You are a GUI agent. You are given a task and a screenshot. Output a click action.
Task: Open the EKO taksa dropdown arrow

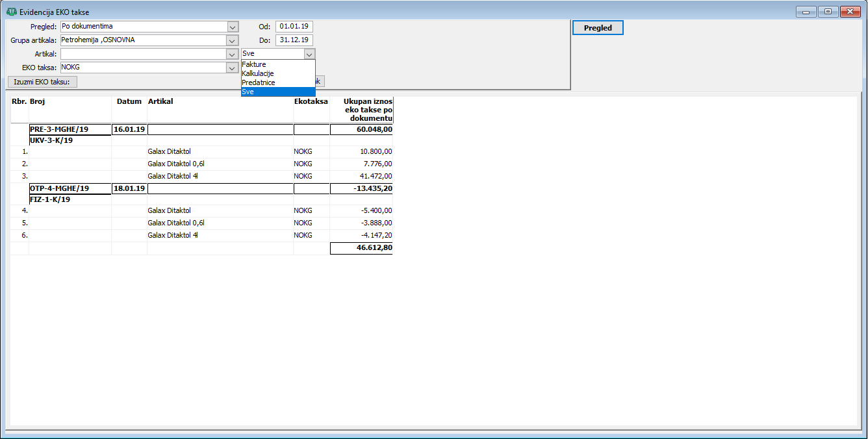point(233,68)
